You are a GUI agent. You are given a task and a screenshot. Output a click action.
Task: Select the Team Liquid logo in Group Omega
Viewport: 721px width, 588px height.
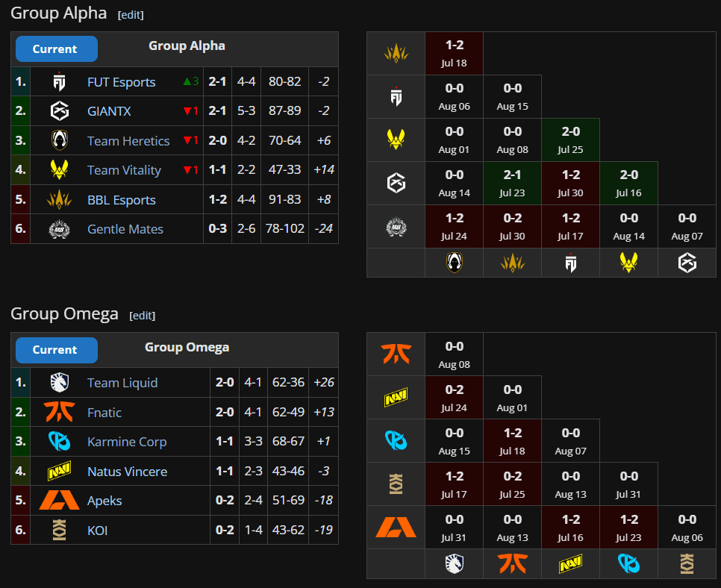click(x=59, y=382)
